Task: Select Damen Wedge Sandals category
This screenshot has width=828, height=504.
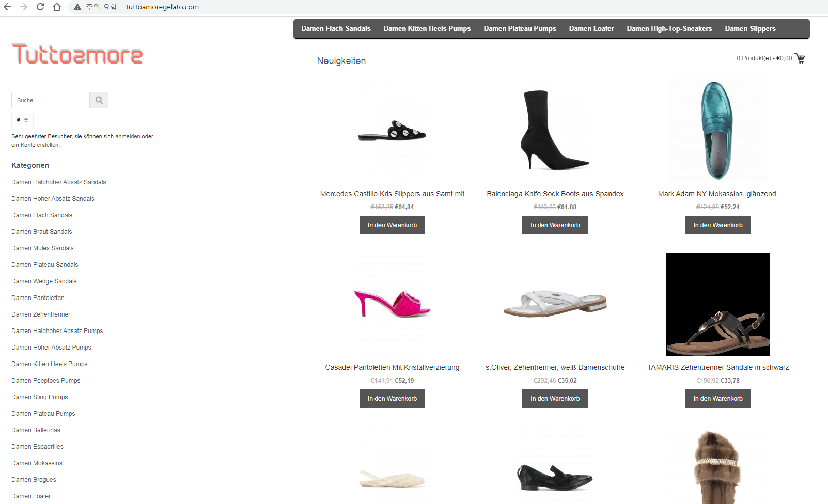Action: click(44, 281)
